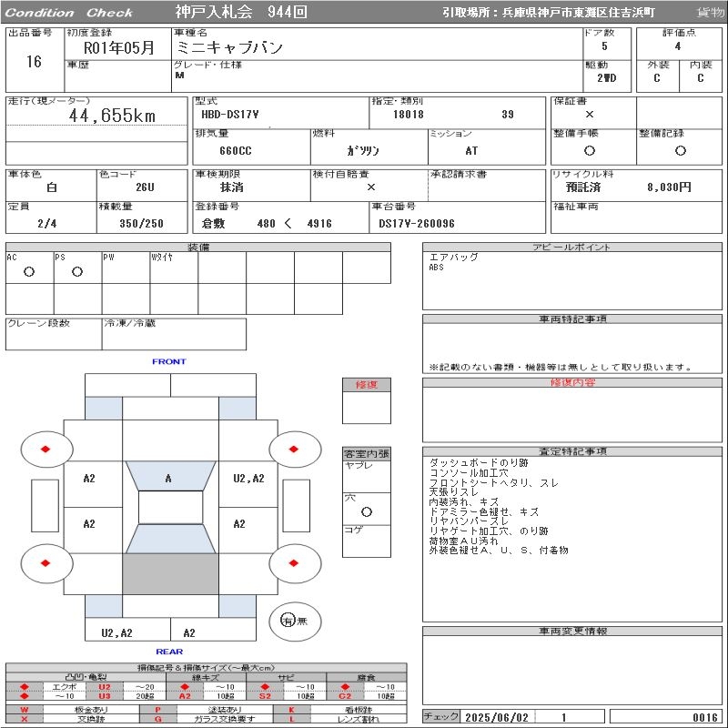
Task: Select the windshield panel marked A
Action: 168,478
